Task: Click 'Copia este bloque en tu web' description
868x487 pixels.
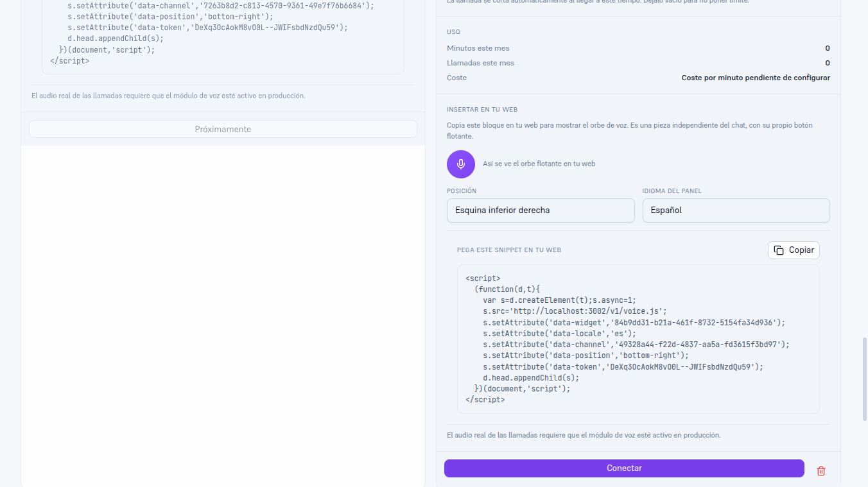Action: (629, 131)
